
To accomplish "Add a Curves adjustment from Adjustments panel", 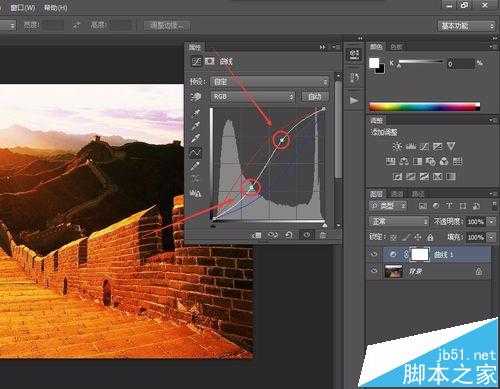I will pyautogui.click(x=424, y=146).
